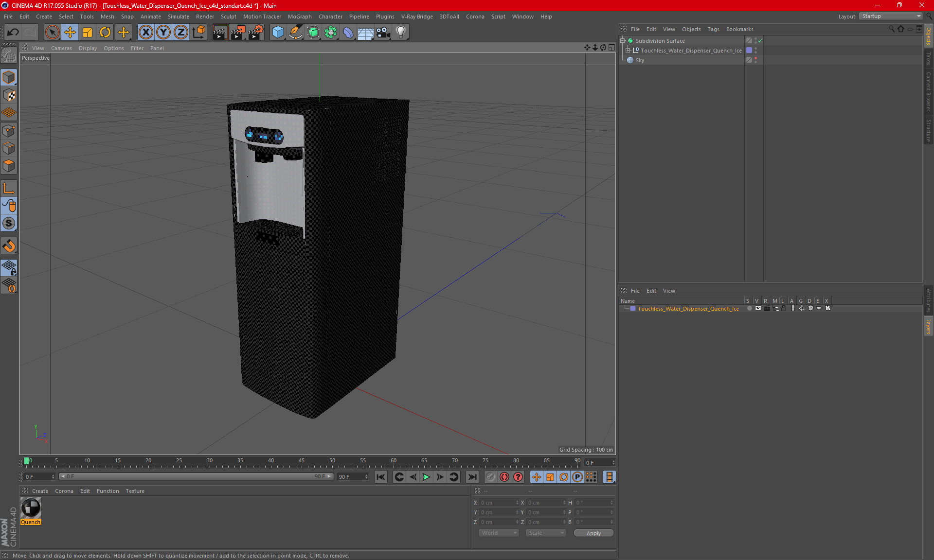
Task: Toggle Y axis lock
Action: pyautogui.click(x=163, y=32)
